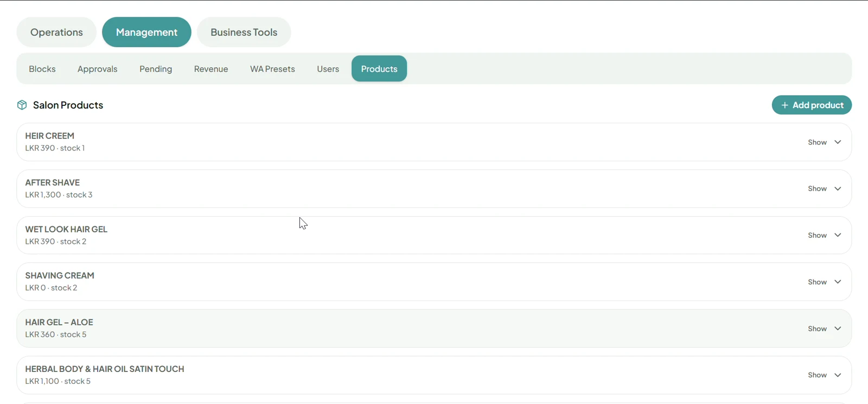Click Show on WET LOOK HAIR GEL row
Viewport: 868px width, 404px height.
coord(817,235)
